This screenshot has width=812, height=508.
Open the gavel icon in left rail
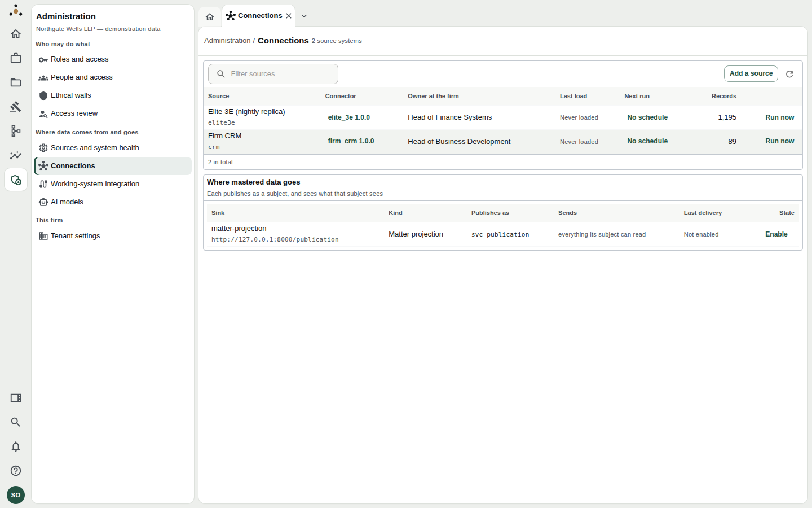coord(16,107)
